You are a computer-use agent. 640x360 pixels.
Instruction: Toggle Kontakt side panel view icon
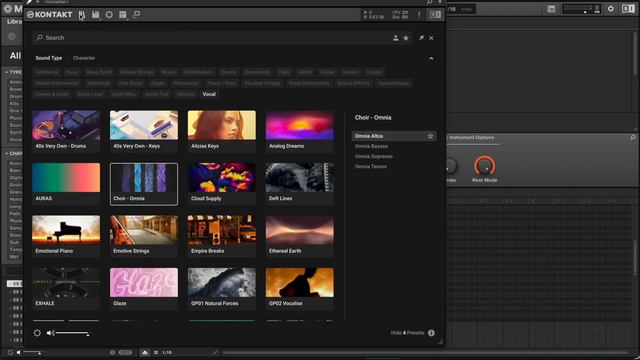(435, 15)
